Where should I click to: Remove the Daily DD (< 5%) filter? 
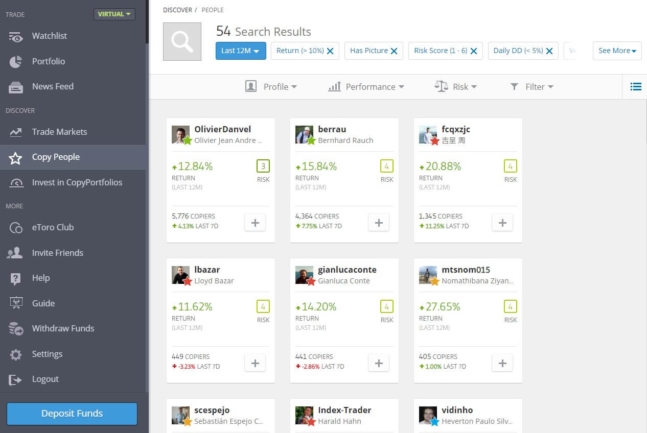click(x=549, y=51)
